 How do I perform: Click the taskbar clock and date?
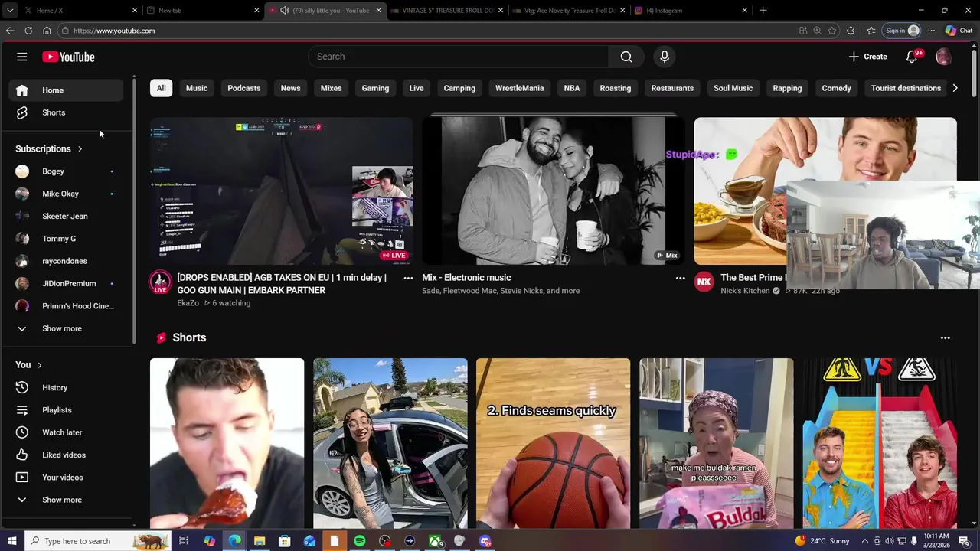pos(936,541)
